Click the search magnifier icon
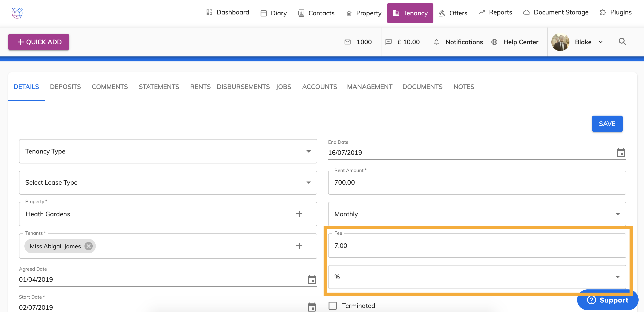This screenshot has height=312, width=644. click(622, 42)
